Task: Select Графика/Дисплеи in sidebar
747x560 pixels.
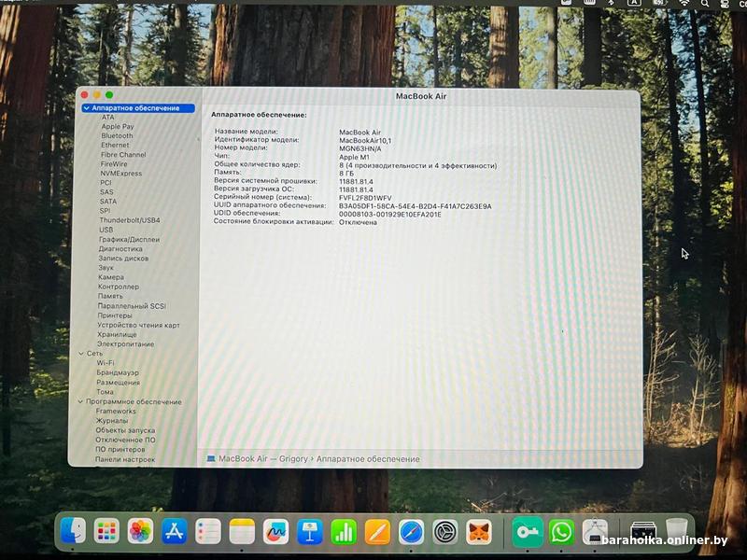Action: click(x=129, y=240)
